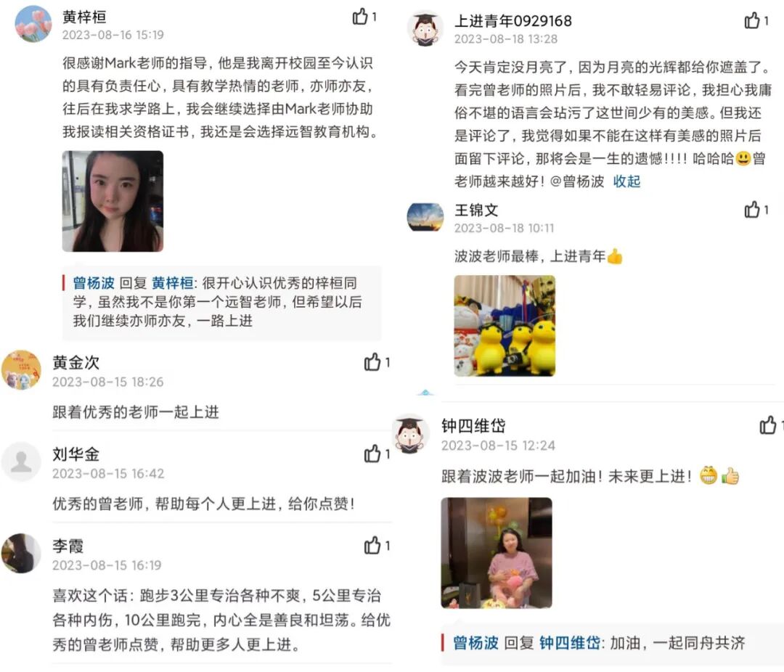Viewport: 784px width, 672px height.
Task: Open 曾杨波 profile in reply to 黄梓桓
Action: click(x=94, y=283)
